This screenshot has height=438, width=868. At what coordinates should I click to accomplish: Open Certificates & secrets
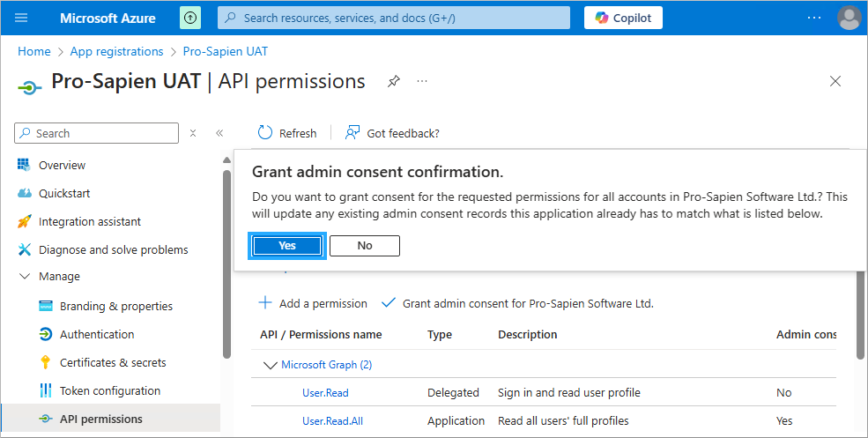tap(113, 363)
